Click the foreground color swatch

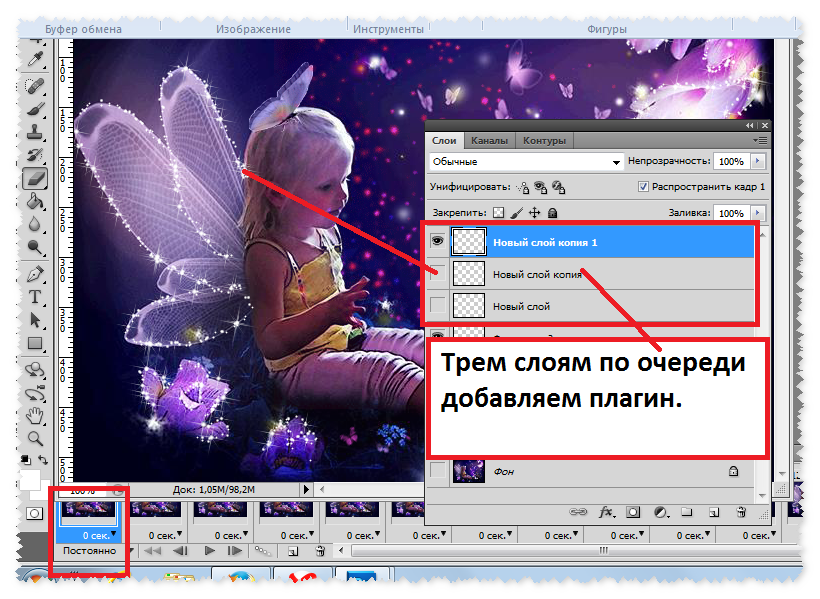point(29,480)
